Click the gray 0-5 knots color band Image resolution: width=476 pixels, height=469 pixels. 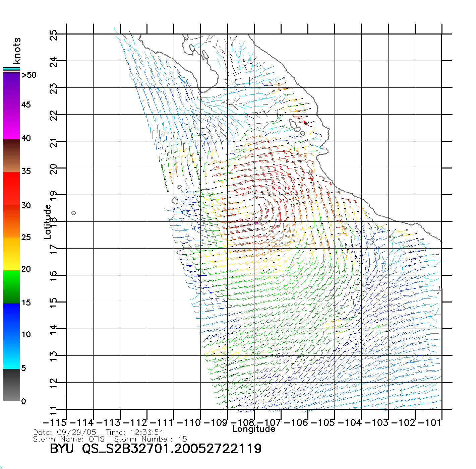pos(12,385)
